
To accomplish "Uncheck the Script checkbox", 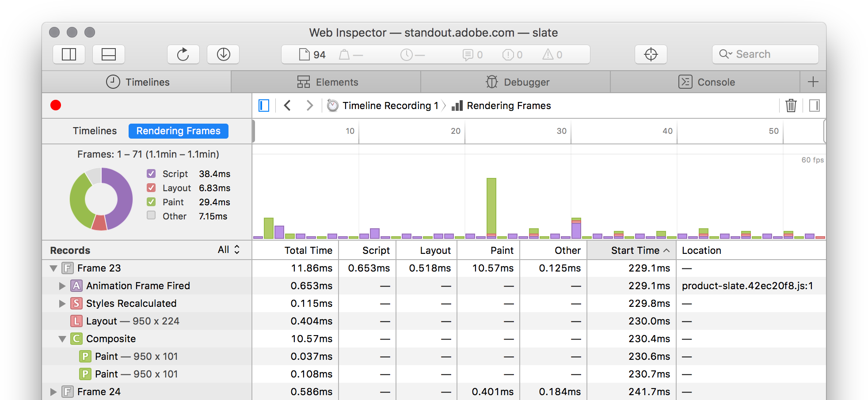I will (151, 174).
